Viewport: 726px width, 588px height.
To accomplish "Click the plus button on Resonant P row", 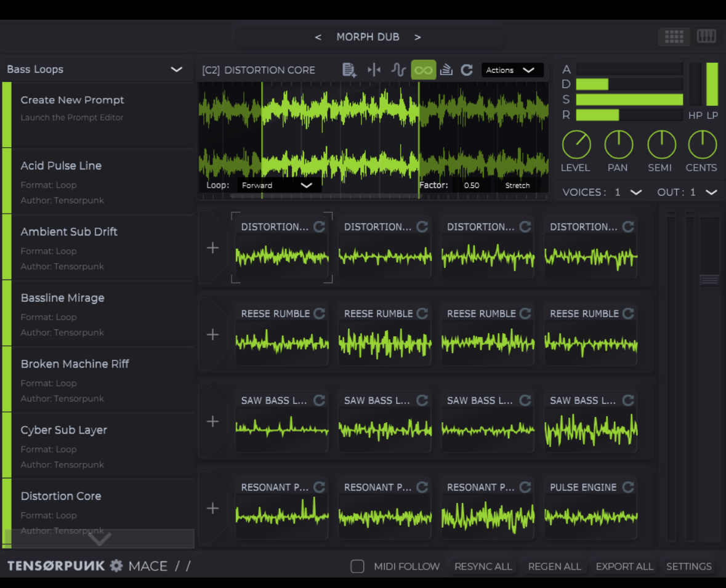I will [x=212, y=508].
